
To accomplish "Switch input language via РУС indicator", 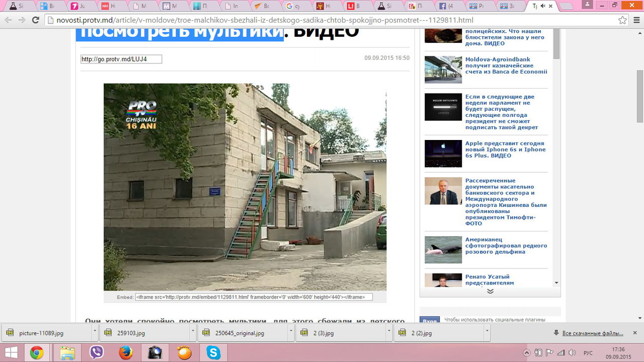I will pos(587,352).
